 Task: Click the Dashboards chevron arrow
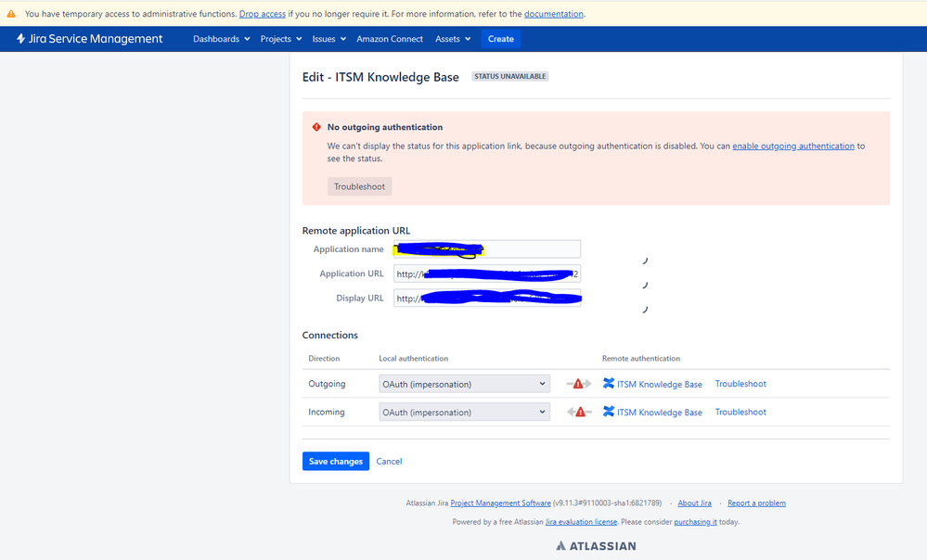click(247, 39)
